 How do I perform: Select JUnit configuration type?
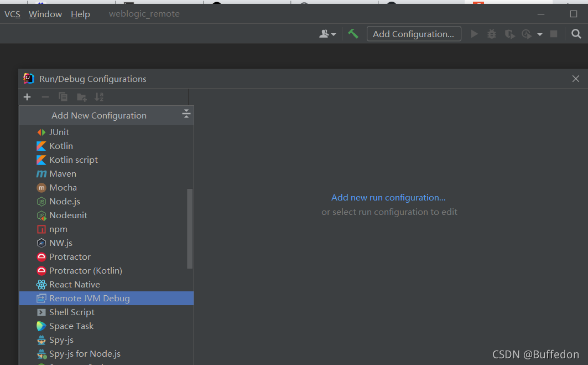[107, 132]
